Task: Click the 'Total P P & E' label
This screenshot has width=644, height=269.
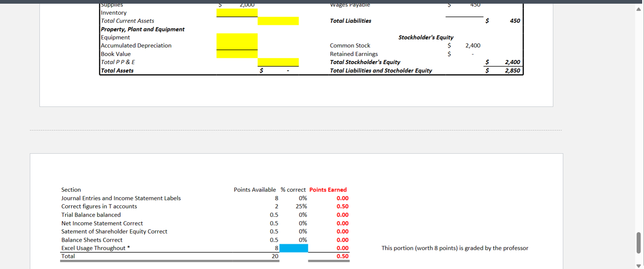Action: (x=118, y=62)
